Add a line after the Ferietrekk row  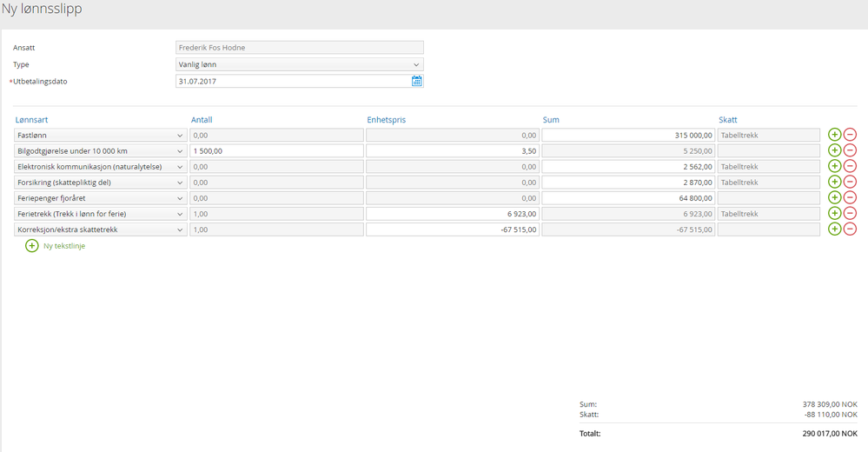click(x=834, y=213)
